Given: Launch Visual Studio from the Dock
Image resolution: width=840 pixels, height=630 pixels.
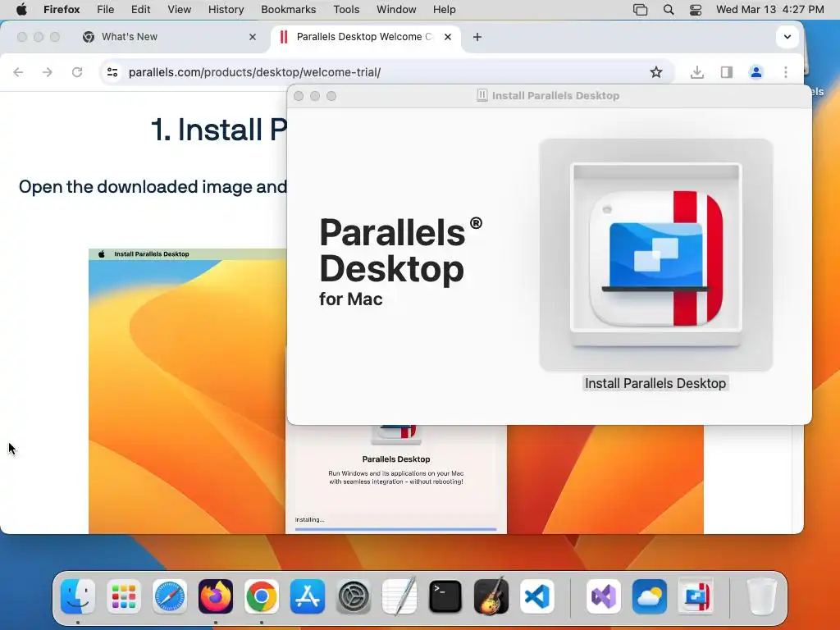Looking at the screenshot, I should [604, 596].
